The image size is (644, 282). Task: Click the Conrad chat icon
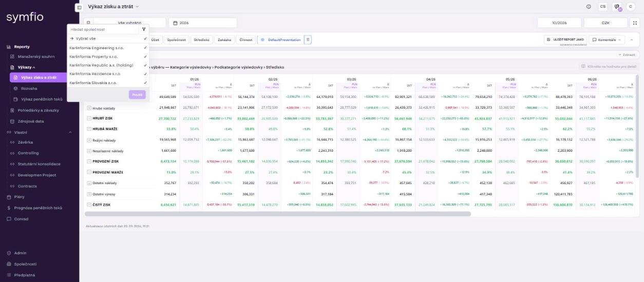pyautogui.click(x=9, y=219)
